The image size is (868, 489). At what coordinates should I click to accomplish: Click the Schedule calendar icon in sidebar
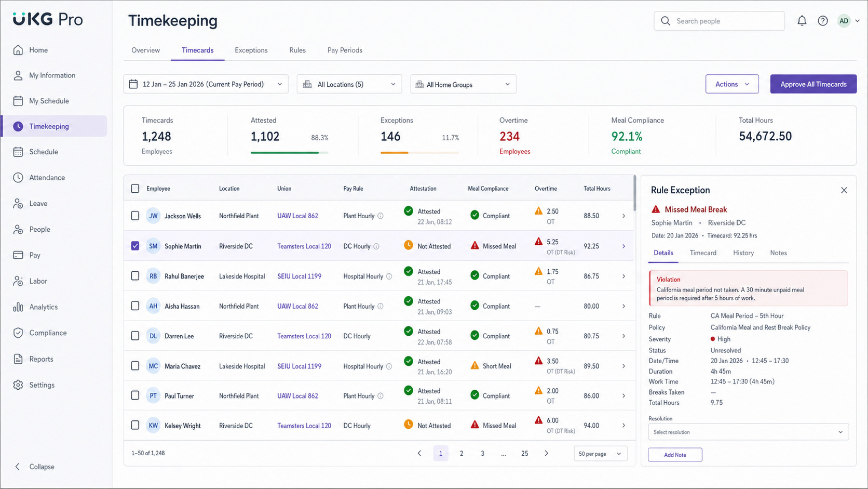[18, 152]
